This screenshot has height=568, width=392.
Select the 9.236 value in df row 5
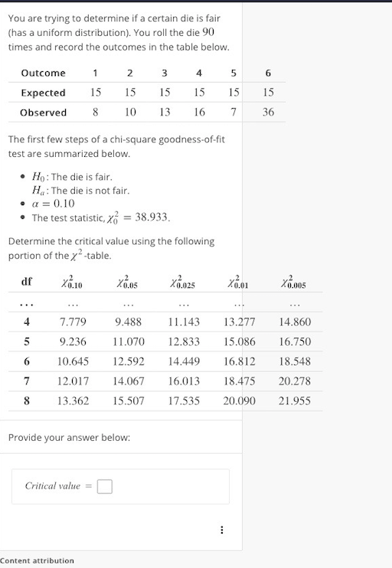pyautogui.click(x=73, y=341)
